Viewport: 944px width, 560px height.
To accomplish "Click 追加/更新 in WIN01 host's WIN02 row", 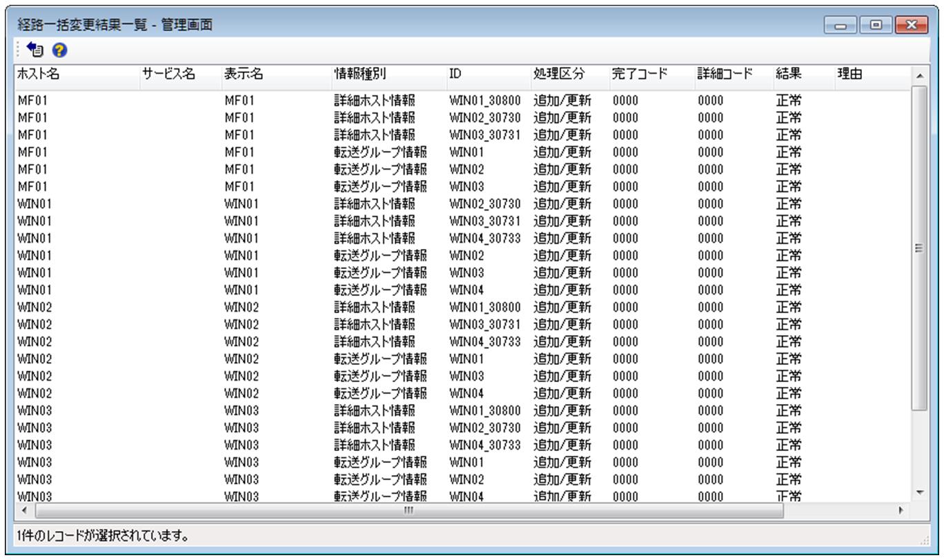I will [x=562, y=255].
